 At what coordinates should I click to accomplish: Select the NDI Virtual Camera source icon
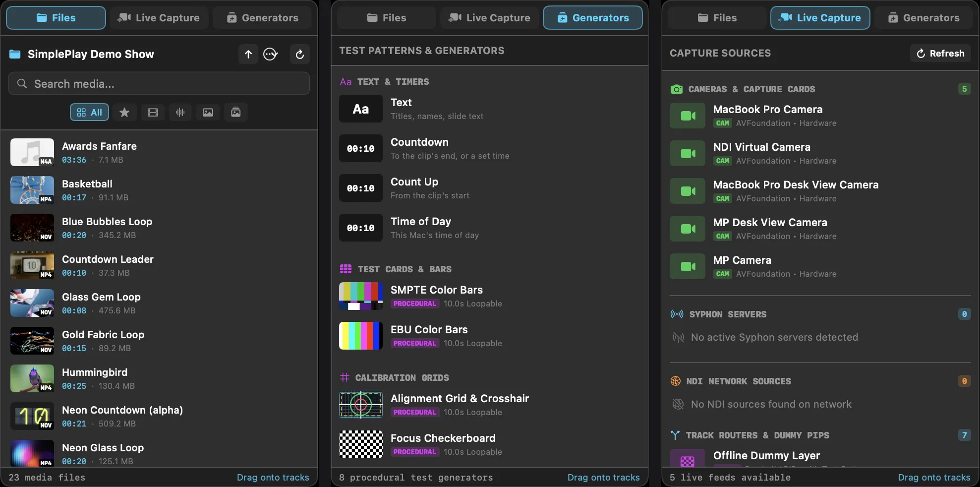pyautogui.click(x=688, y=153)
